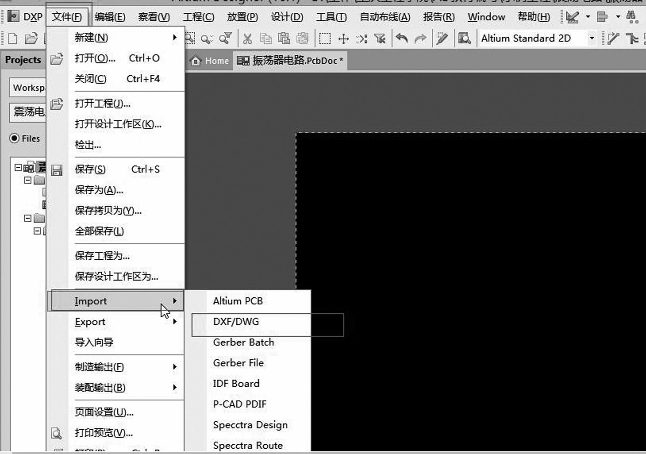Collapse the first folder tree node
Image resolution: width=646 pixels, height=454 pixels.
click(28, 180)
